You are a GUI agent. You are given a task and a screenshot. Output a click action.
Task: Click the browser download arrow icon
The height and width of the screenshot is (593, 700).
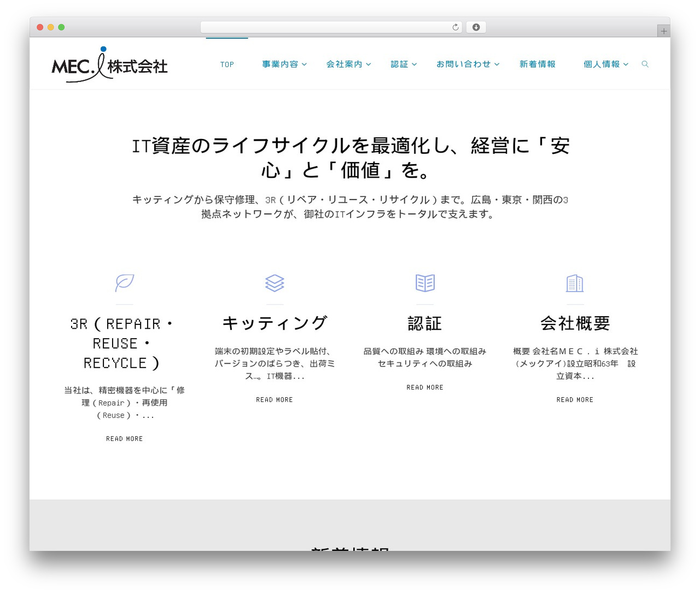point(476,27)
